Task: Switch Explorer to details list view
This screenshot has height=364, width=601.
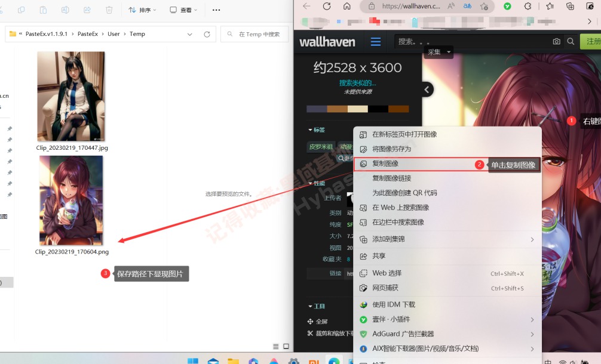Action: click(x=275, y=346)
